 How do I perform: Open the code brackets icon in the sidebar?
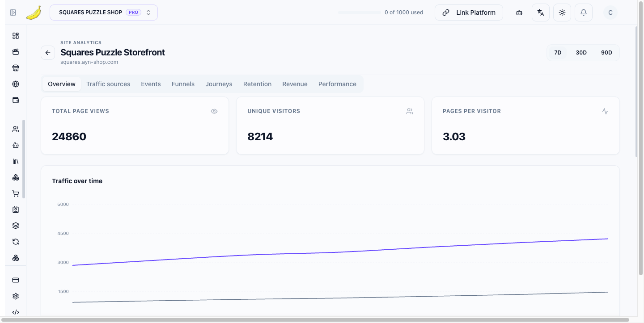[x=16, y=312]
